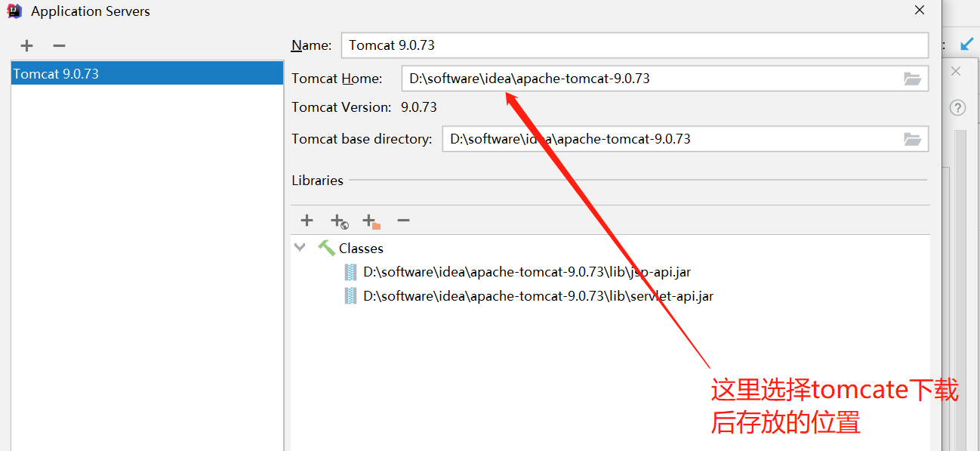Viewport: 980px width, 451px height.
Task: Edit the Name field
Action: click(x=634, y=45)
